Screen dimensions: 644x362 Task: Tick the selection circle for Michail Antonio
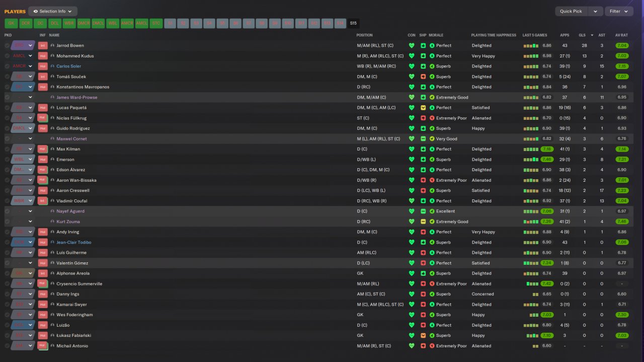pos(7,346)
